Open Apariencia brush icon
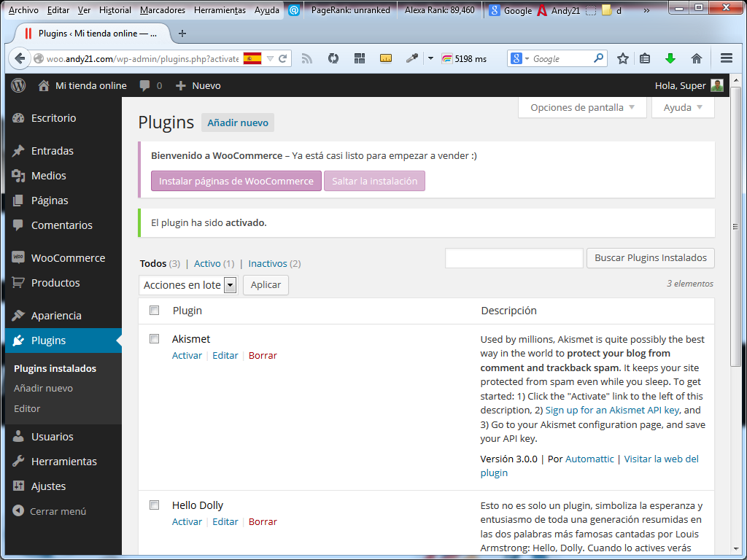This screenshot has width=747, height=560. coord(18,315)
